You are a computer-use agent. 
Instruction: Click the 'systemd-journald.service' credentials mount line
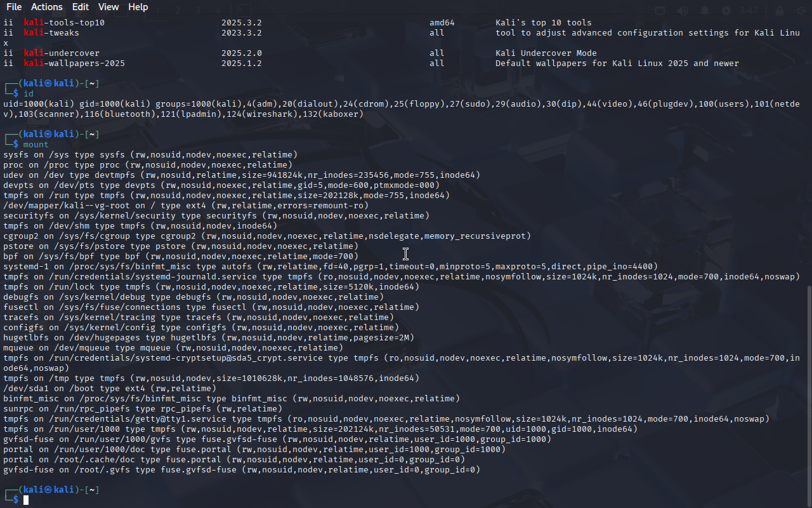(402, 277)
